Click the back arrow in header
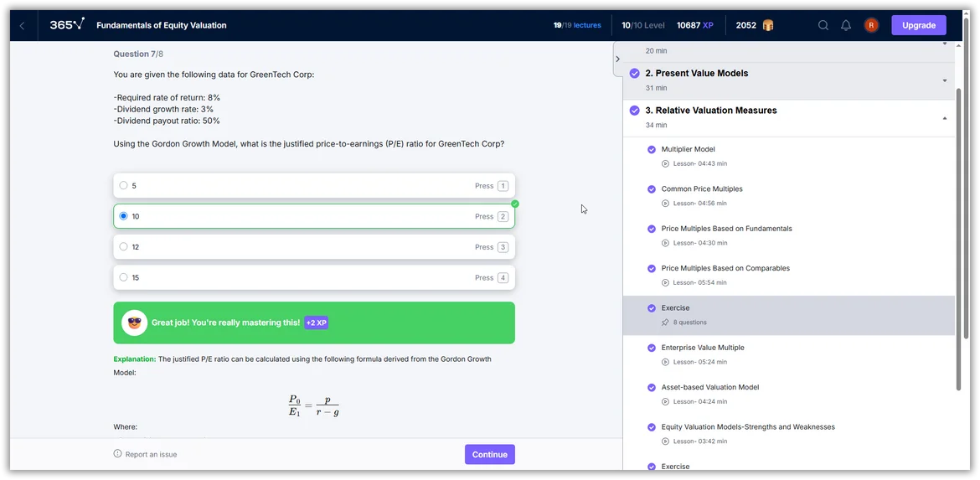This screenshot has width=980, height=480. click(x=22, y=25)
